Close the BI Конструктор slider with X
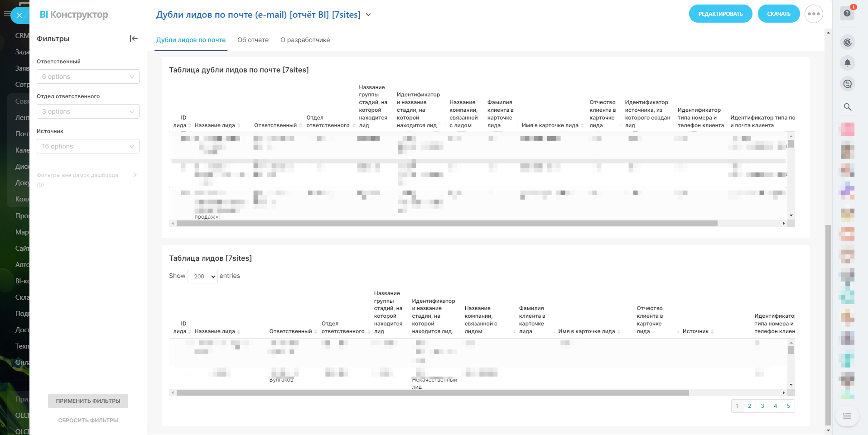Screen dimensions: 868x435 coord(19,15)
